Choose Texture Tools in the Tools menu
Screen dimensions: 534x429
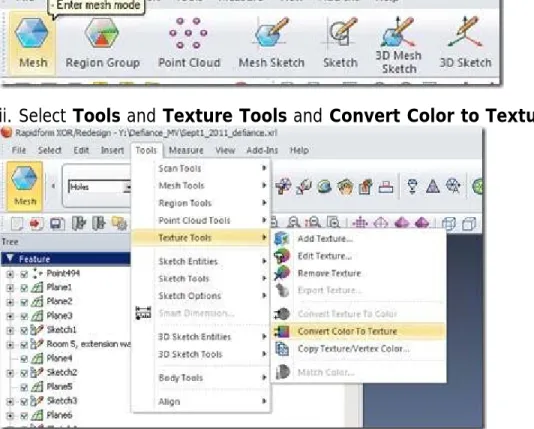201,237
